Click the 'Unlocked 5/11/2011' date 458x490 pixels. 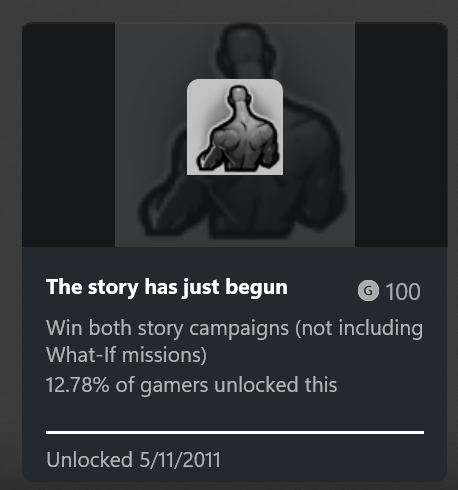(x=133, y=460)
